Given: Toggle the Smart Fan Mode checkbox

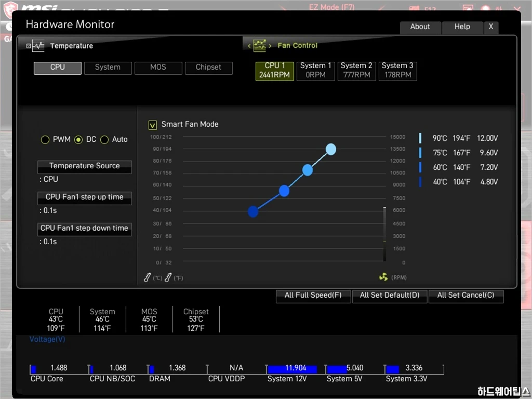Looking at the screenshot, I should pyautogui.click(x=153, y=125).
